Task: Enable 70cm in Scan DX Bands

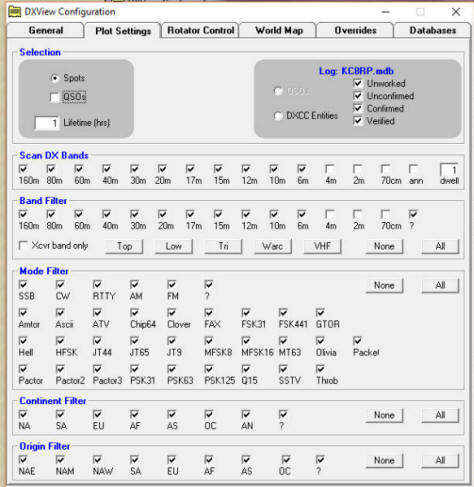Action: [386, 168]
